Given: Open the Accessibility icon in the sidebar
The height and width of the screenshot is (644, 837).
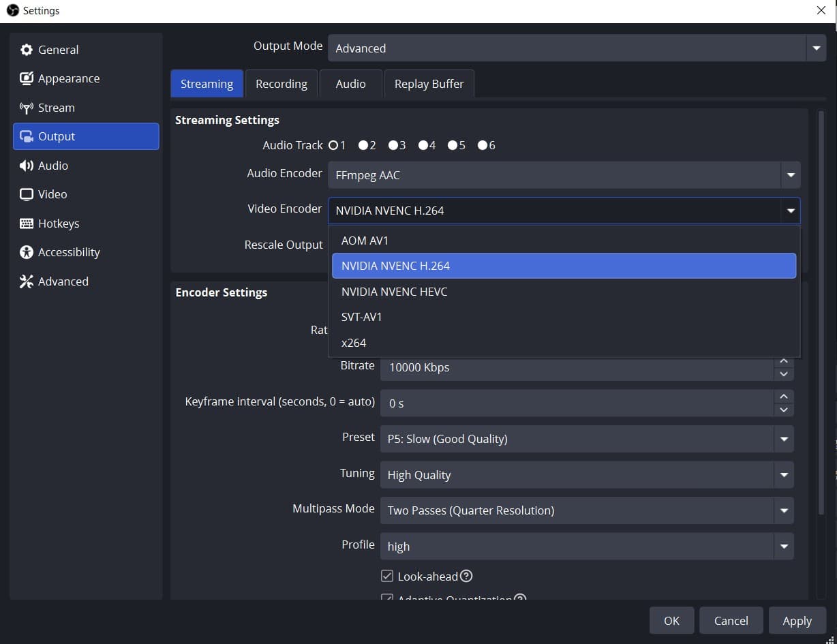Looking at the screenshot, I should pos(27,252).
